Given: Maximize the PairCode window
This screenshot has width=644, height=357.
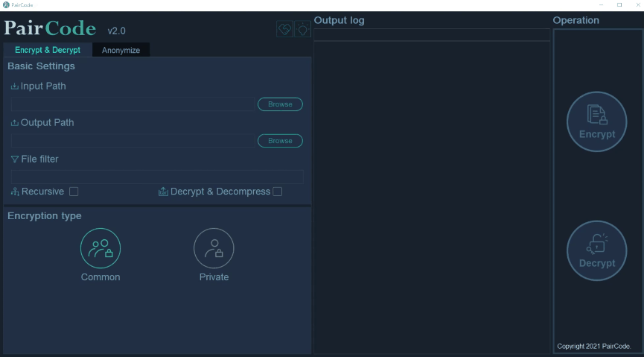Looking at the screenshot, I should 619,5.
